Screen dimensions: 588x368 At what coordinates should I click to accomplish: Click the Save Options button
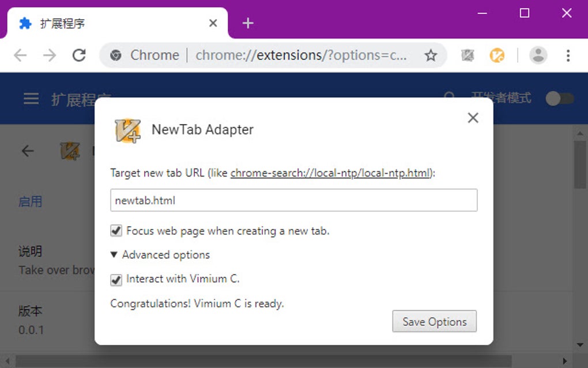(434, 321)
